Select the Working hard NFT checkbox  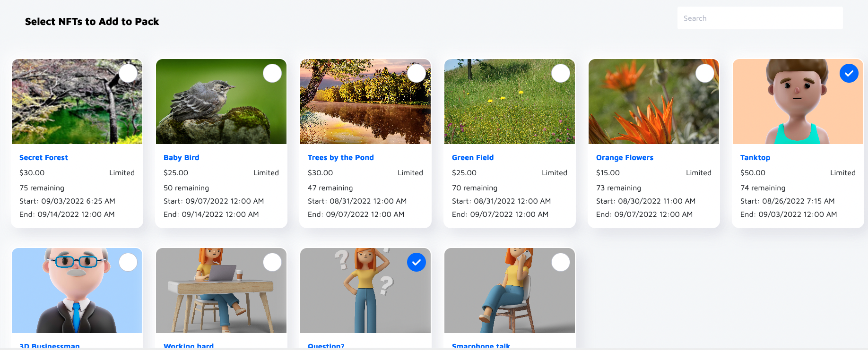tap(272, 262)
